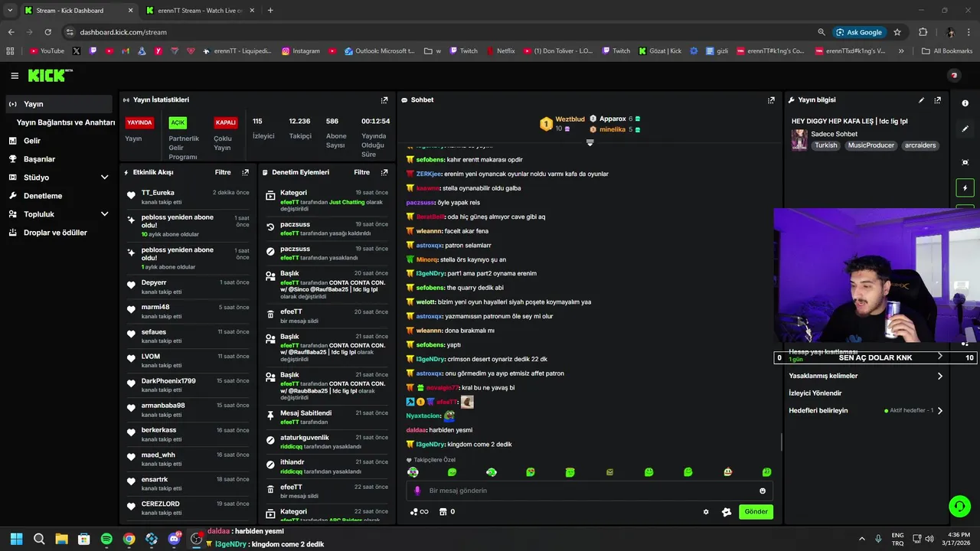Open File Explorer from taskbar

[x=61, y=539]
